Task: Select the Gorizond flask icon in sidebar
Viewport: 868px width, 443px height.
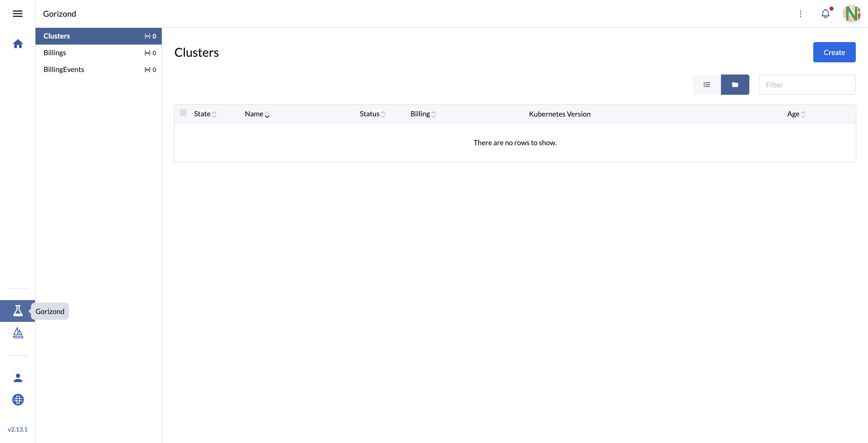Action: [x=17, y=311]
